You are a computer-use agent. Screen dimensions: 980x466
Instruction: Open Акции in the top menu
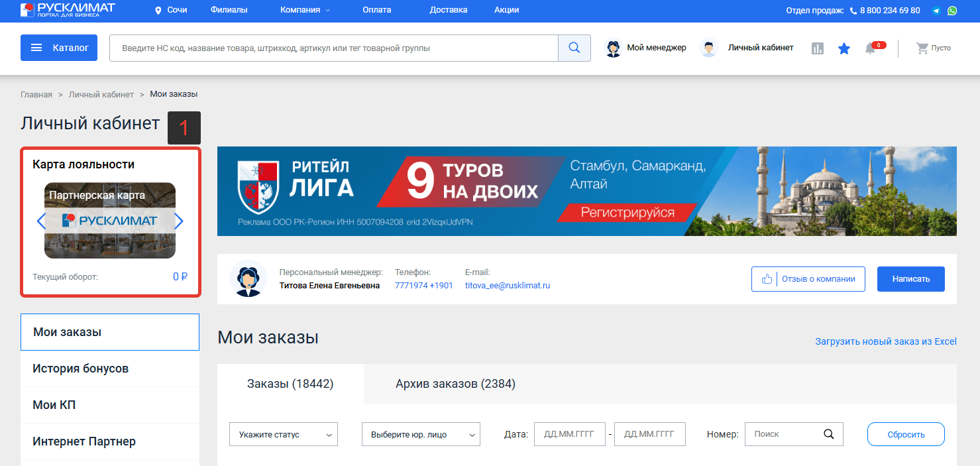tap(507, 10)
